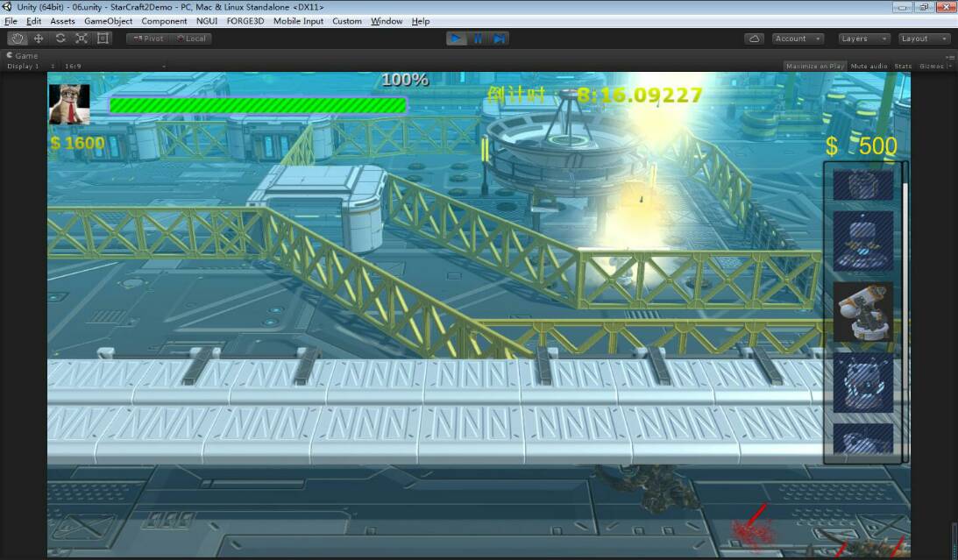This screenshot has width=958, height=560.
Task: Open the Cloud services icon
Action: click(754, 39)
